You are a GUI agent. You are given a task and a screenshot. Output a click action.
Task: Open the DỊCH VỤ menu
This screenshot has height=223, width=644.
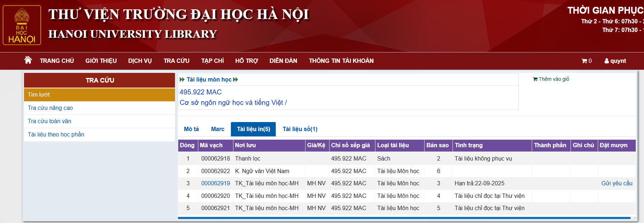click(140, 61)
